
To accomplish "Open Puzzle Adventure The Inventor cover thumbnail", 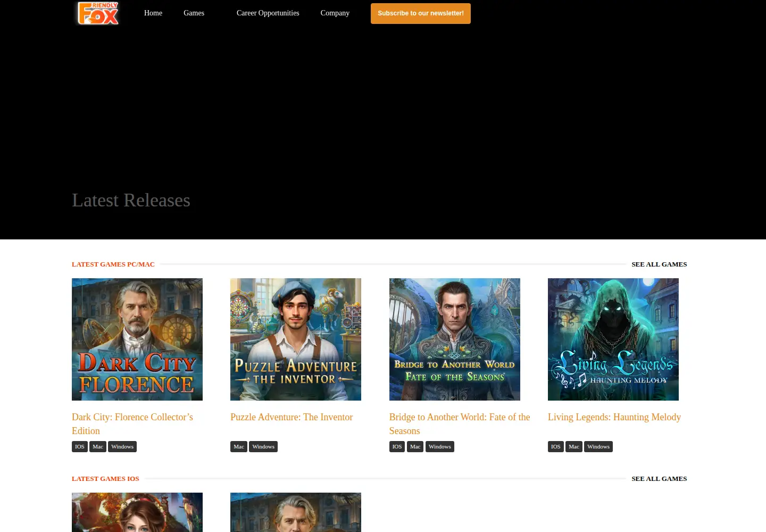I will tap(296, 339).
